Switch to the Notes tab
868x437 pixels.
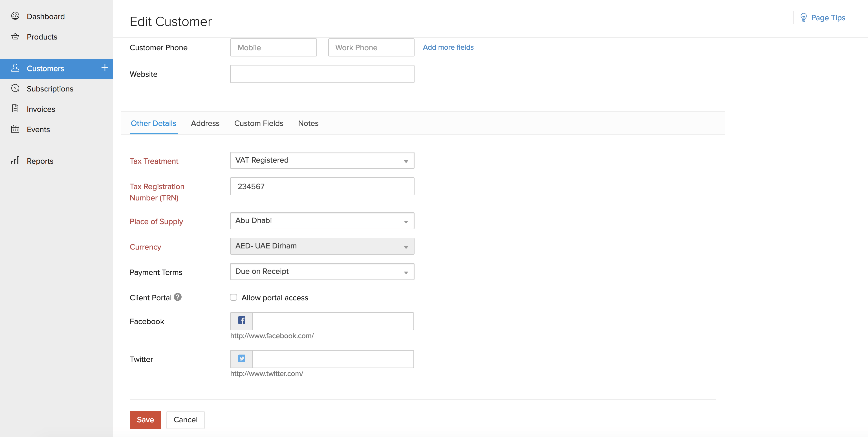(x=308, y=123)
